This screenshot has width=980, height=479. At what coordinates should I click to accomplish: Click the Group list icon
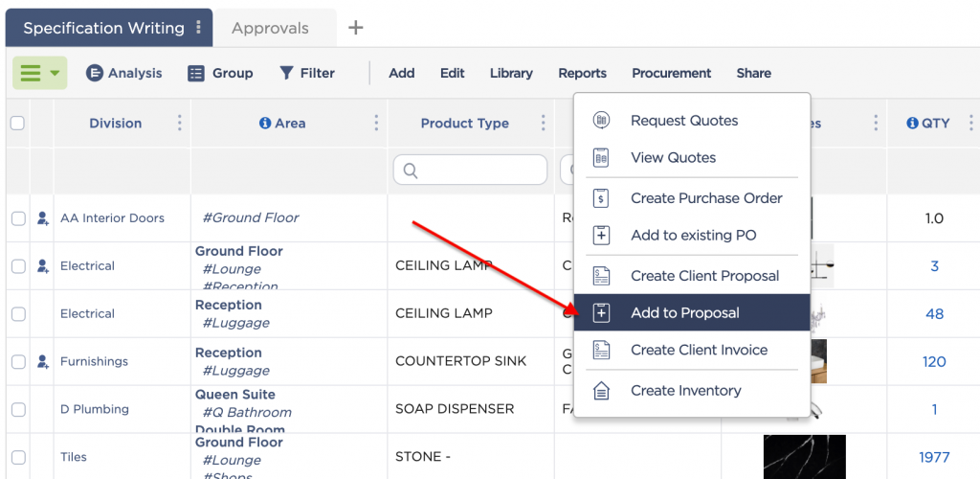click(196, 73)
